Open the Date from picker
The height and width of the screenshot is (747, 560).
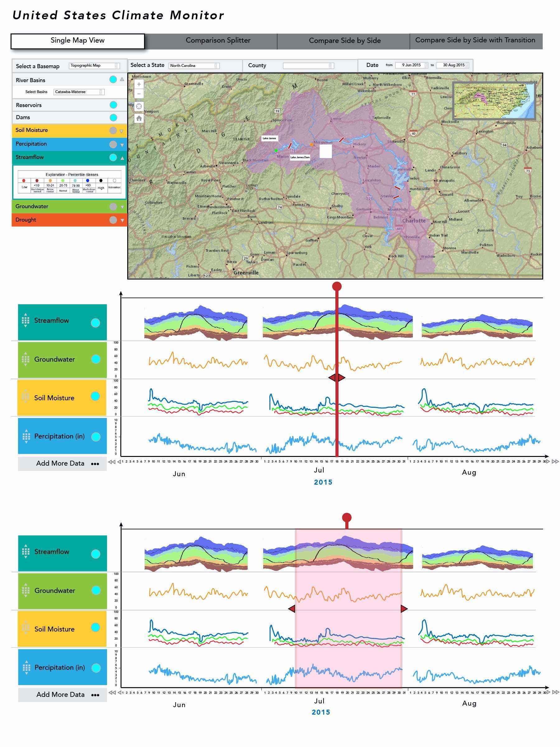click(x=411, y=65)
